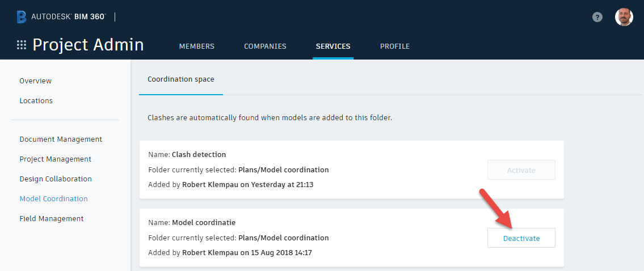Open Field Management service

[x=51, y=218]
